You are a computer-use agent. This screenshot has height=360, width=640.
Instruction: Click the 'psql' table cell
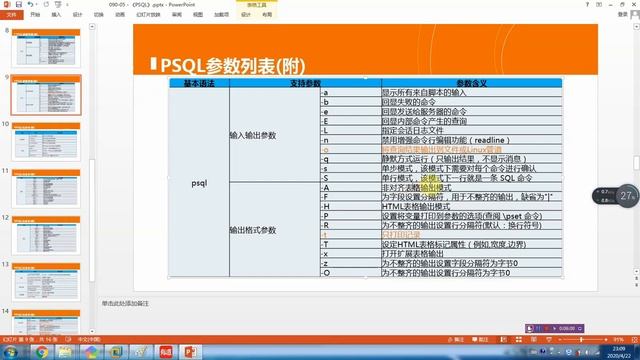click(199, 183)
